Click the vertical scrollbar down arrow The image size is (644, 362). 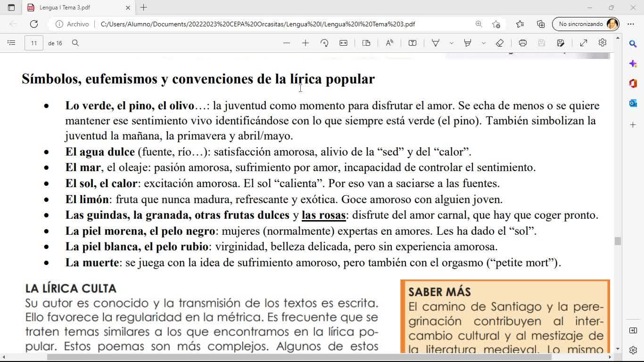[x=618, y=349]
